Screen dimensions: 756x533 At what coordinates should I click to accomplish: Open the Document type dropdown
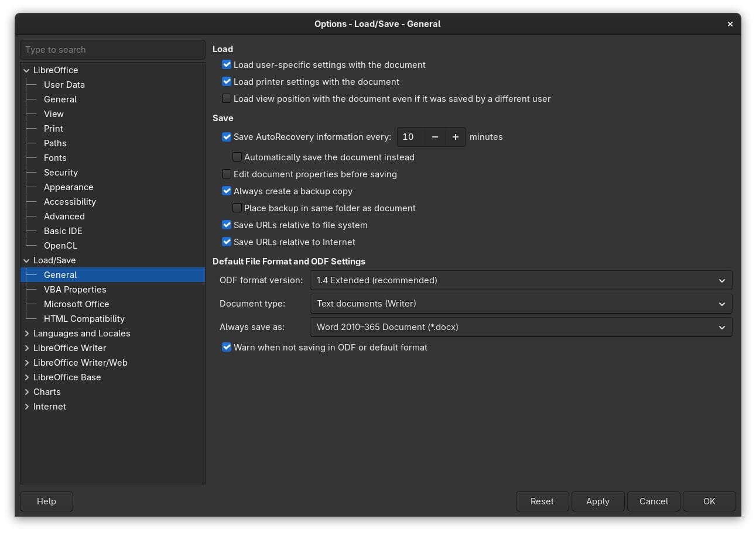coord(520,304)
